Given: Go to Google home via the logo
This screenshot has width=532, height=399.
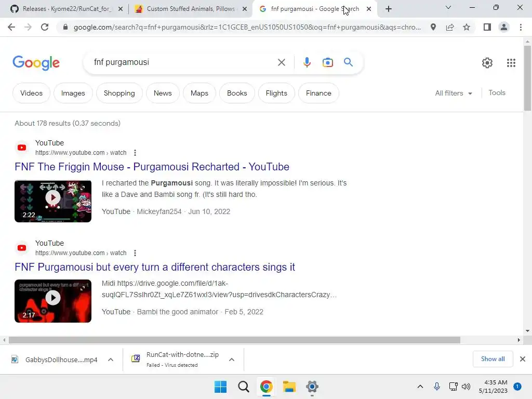Looking at the screenshot, I should 36,63.
